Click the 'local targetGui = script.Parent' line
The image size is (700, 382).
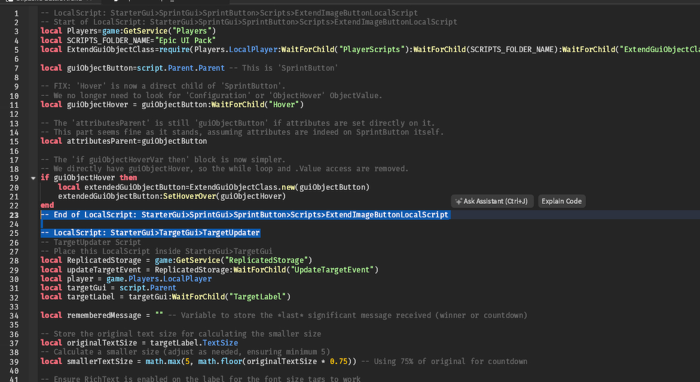(108, 288)
